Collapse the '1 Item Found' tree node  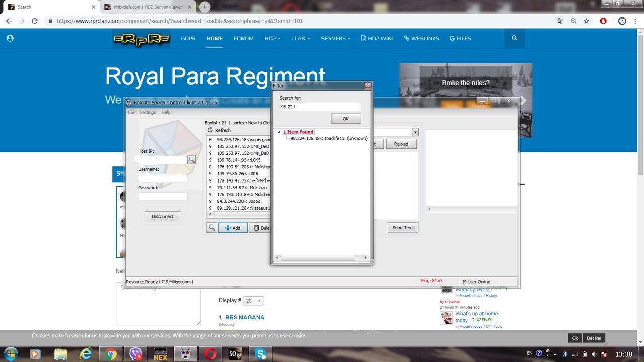click(279, 132)
